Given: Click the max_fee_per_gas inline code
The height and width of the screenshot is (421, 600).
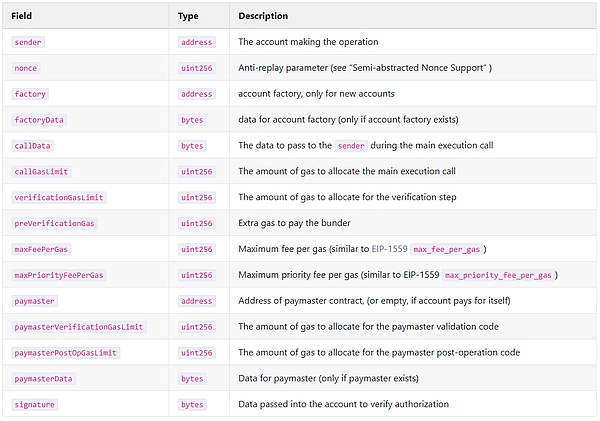Looking at the screenshot, I should [x=449, y=249].
